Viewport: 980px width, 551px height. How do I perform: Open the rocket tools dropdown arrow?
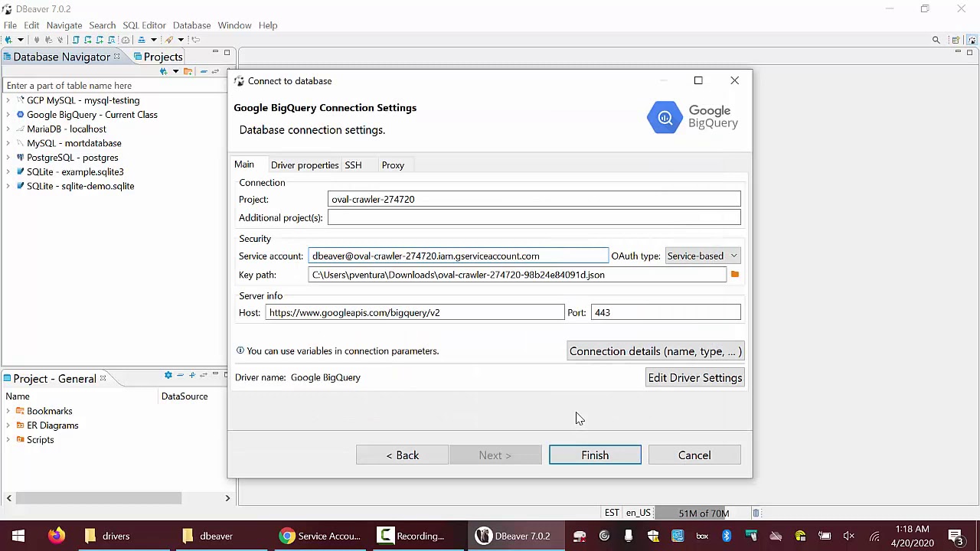pyautogui.click(x=181, y=40)
